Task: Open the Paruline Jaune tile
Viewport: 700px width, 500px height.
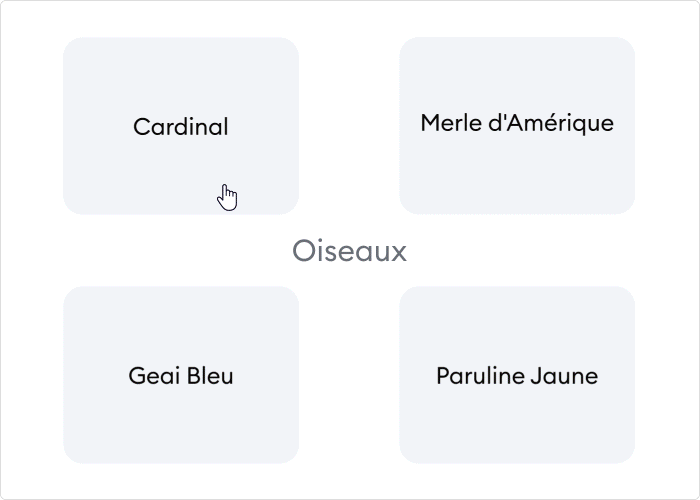Action: point(517,375)
